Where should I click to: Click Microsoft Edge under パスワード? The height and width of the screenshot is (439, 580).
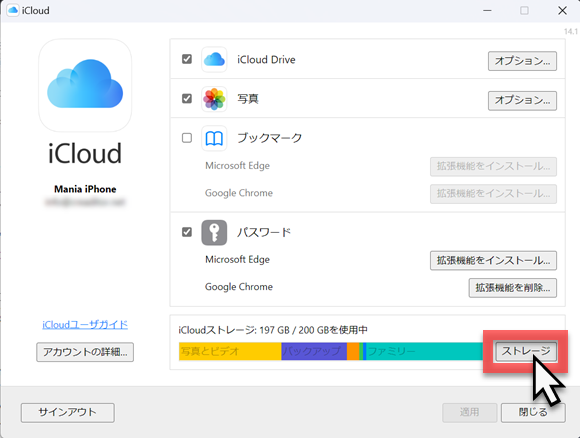(x=237, y=260)
